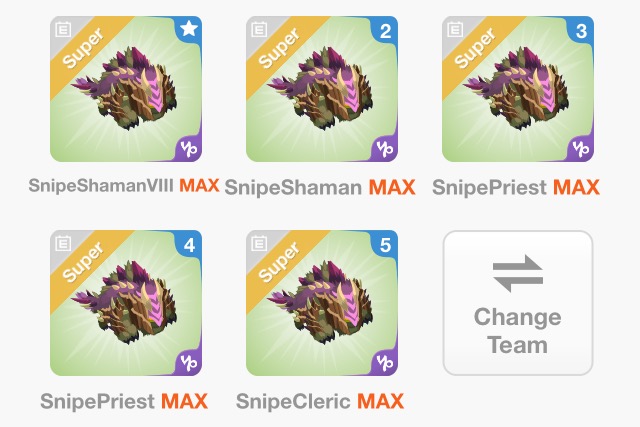Click the Super ribbon on slot 5 card

(280, 262)
